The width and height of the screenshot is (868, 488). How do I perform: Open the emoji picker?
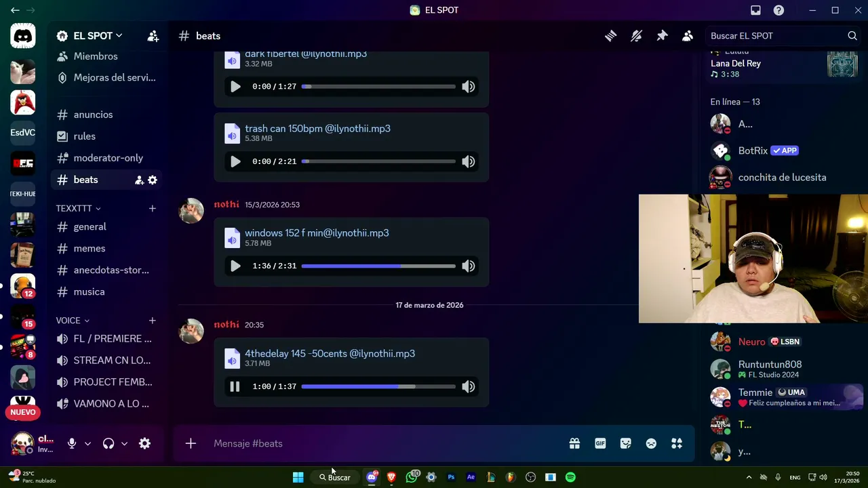point(651,443)
